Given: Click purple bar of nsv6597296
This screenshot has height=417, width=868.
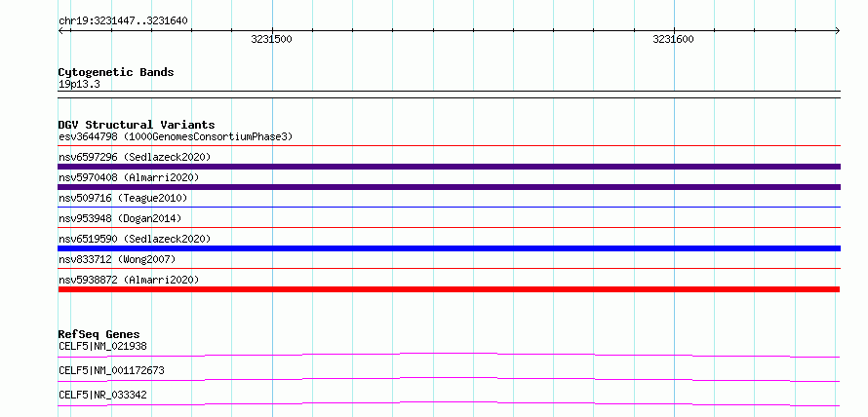Looking at the screenshot, I should tap(449, 167).
